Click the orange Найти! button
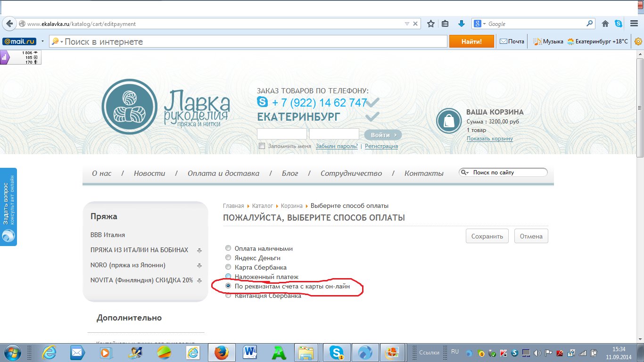 [x=471, y=41]
